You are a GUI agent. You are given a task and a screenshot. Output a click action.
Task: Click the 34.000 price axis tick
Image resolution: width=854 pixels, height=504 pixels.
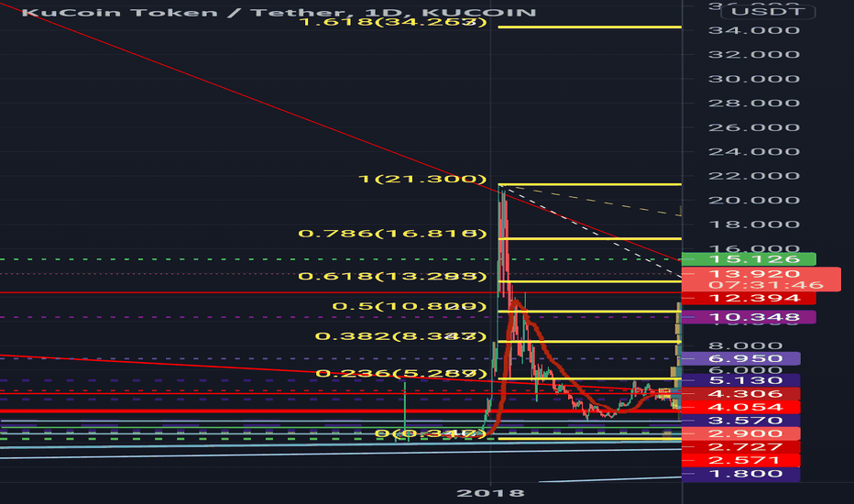tap(754, 30)
